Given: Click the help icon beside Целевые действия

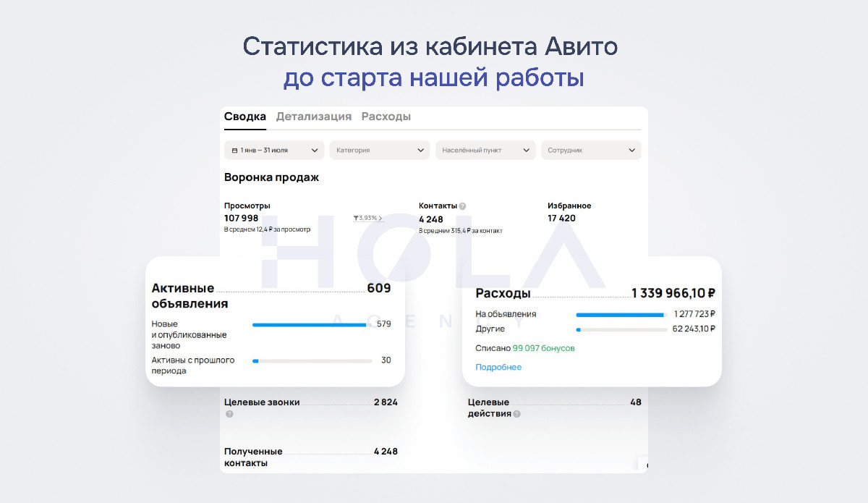Looking at the screenshot, I should pyautogui.click(x=516, y=415).
